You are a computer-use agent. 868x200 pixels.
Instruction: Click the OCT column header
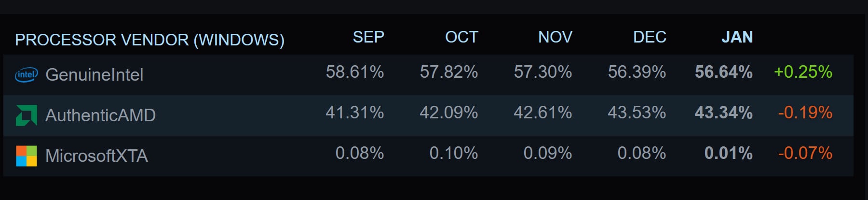click(x=461, y=37)
